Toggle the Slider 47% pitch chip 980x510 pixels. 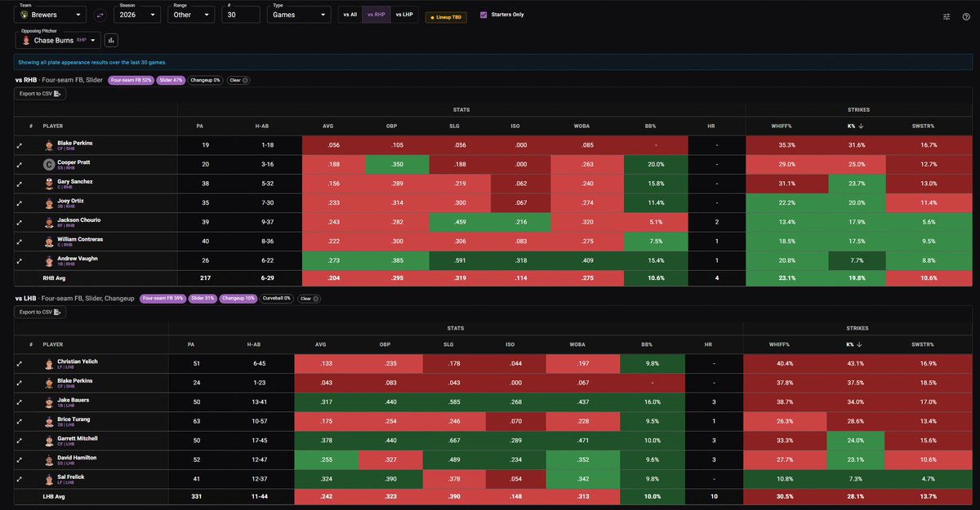click(171, 80)
